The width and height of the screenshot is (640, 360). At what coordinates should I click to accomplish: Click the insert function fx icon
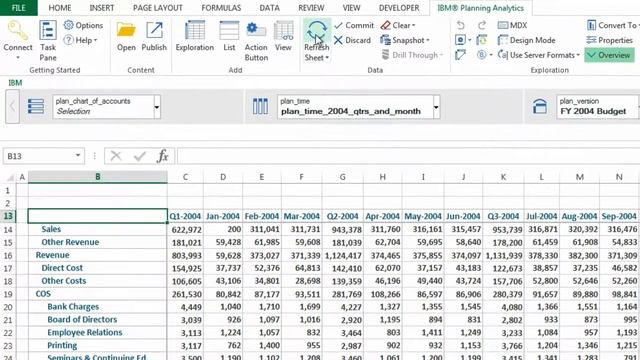[162, 156]
